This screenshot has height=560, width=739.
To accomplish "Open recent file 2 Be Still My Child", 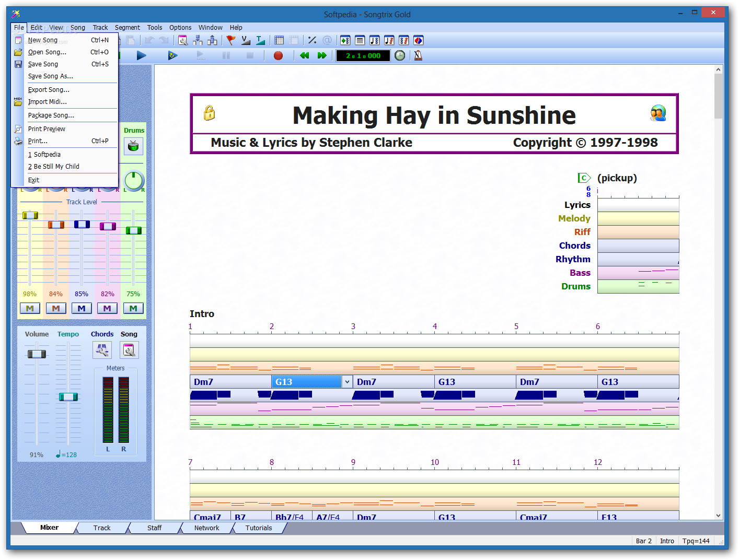I will [65, 167].
